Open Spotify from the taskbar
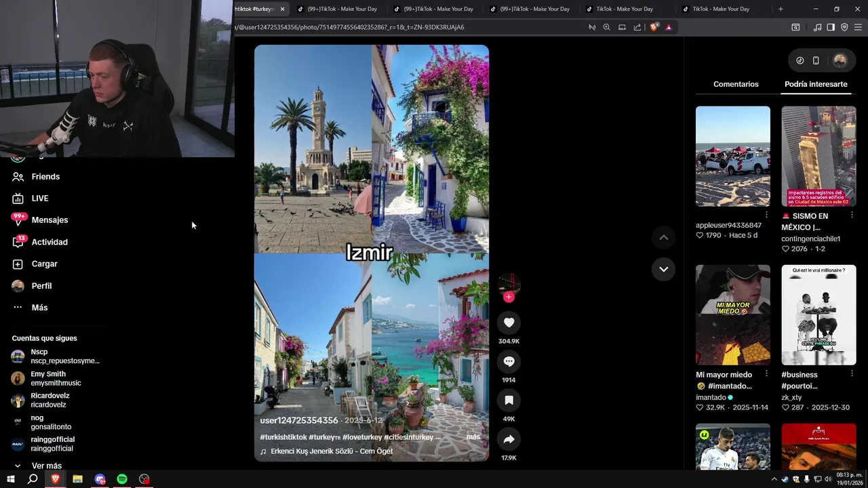Screen dimensions: 868x488 pos(122,479)
